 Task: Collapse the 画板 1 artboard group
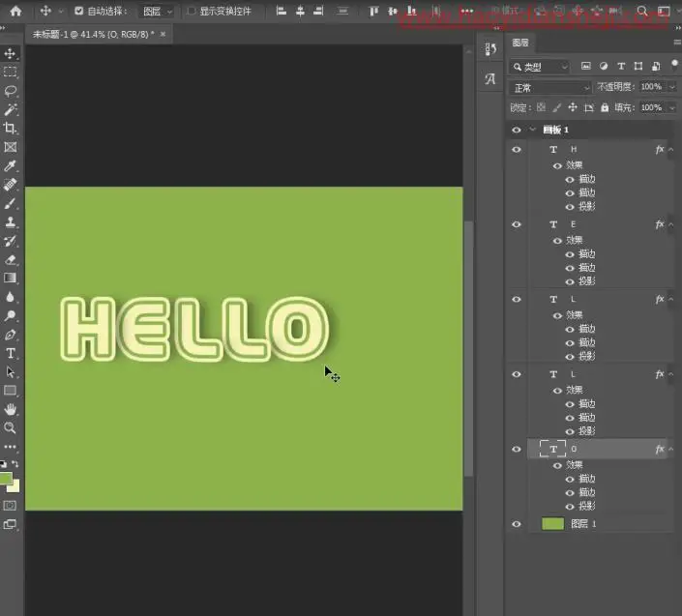[532, 130]
